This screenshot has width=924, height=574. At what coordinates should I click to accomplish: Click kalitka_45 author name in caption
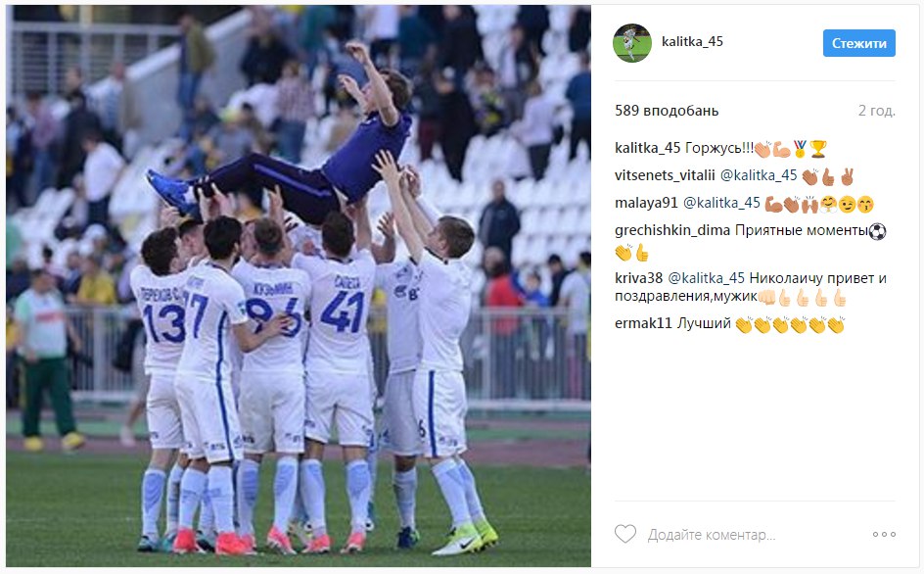click(x=648, y=148)
